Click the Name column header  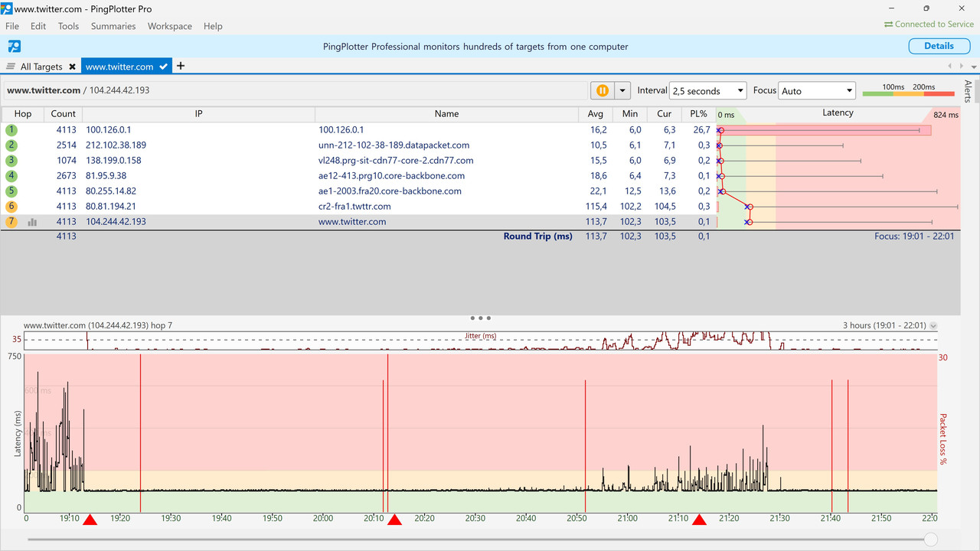coord(446,113)
